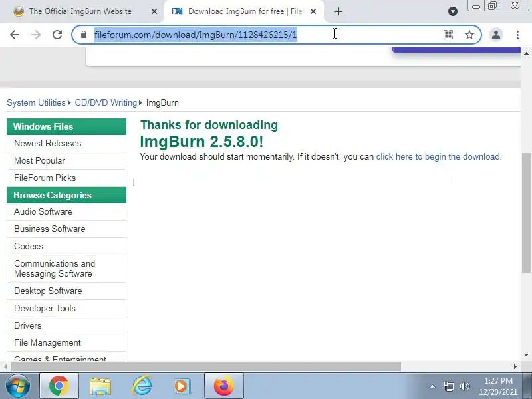Launch Internet Explorer from taskbar
This screenshot has width=532, height=399.
click(142, 386)
